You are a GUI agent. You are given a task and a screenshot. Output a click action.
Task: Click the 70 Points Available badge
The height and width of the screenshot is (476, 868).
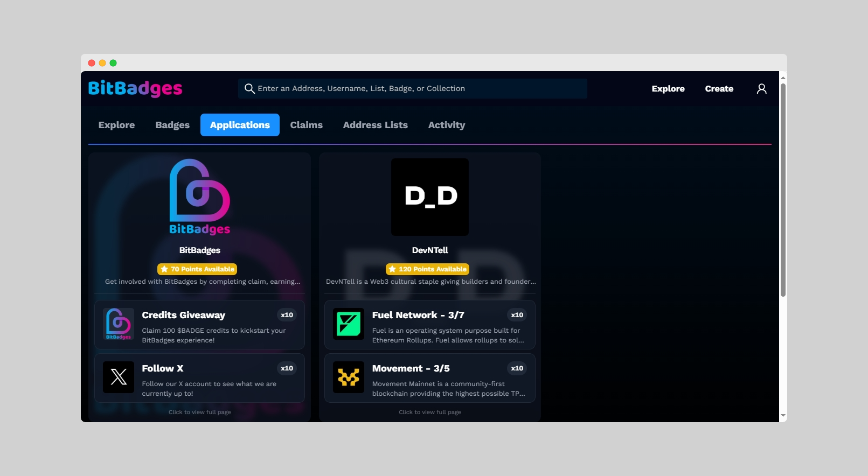(x=197, y=269)
